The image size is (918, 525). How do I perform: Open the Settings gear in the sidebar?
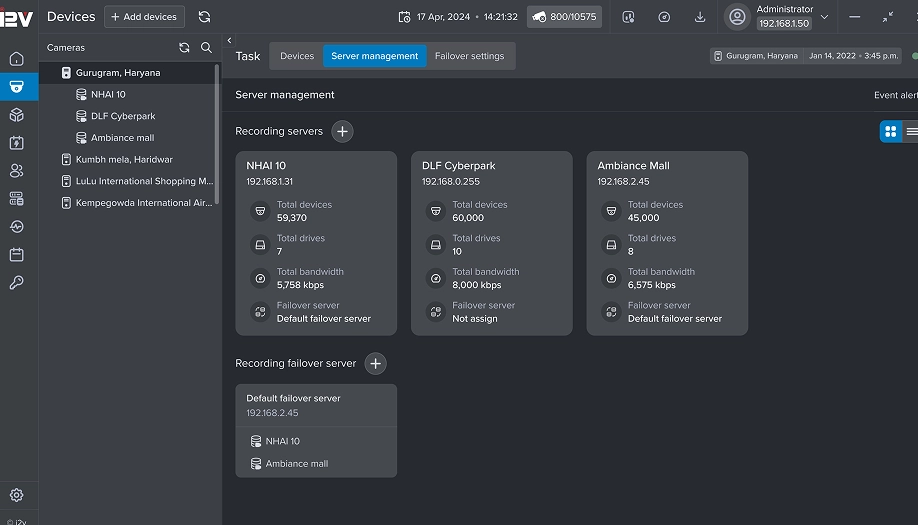[x=16, y=495]
